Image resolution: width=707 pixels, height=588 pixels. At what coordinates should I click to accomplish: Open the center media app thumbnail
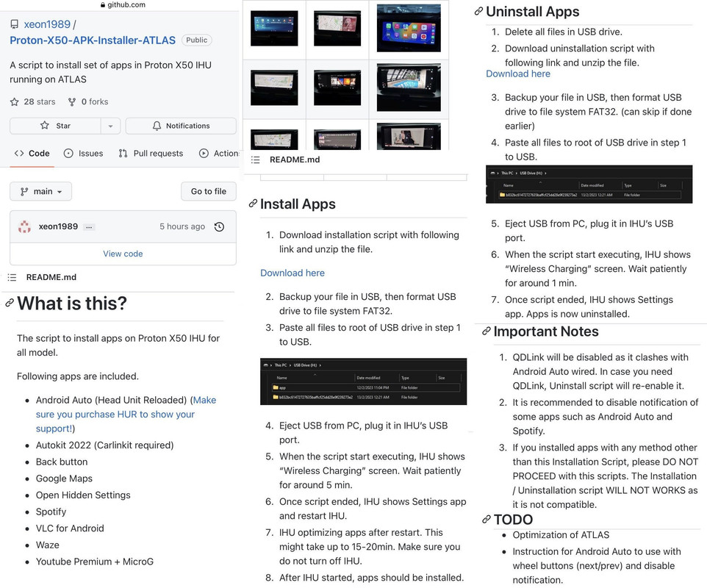click(x=337, y=87)
